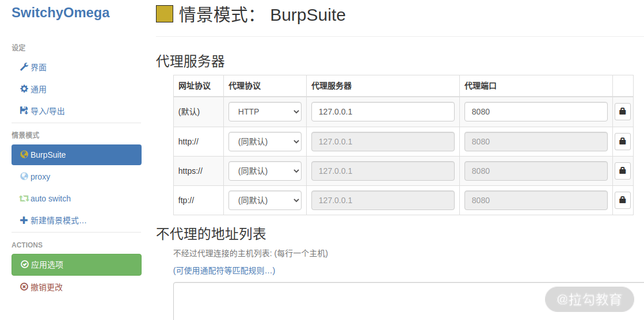Image resolution: width=644 pixels, height=320 pixels.
Task: Select the BurpSuite profile
Action: (77, 155)
